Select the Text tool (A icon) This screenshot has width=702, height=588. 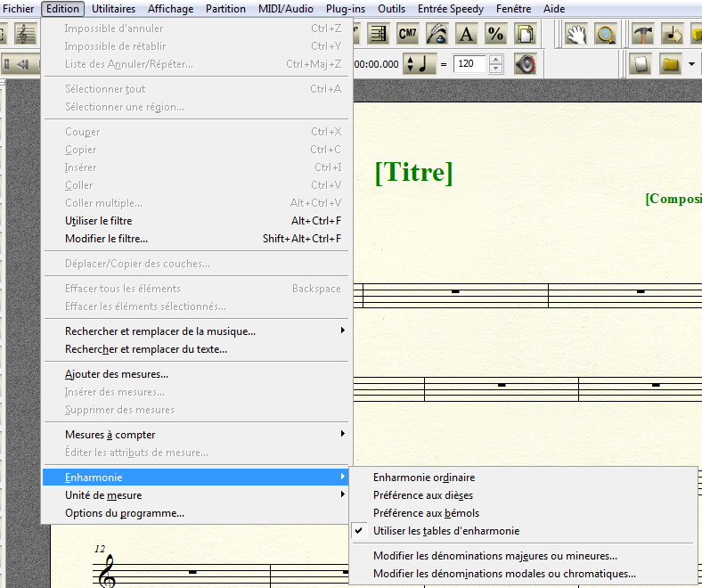point(466,35)
